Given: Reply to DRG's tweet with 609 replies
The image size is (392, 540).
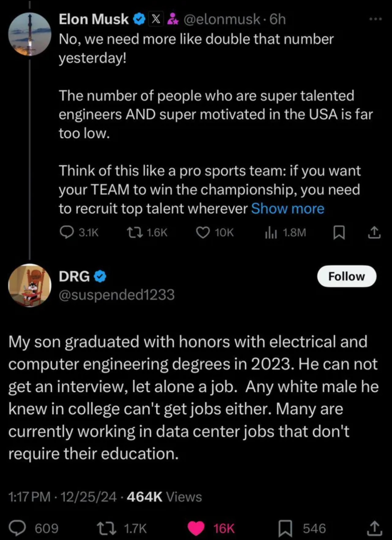Looking at the screenshot, I should point(17,528).
